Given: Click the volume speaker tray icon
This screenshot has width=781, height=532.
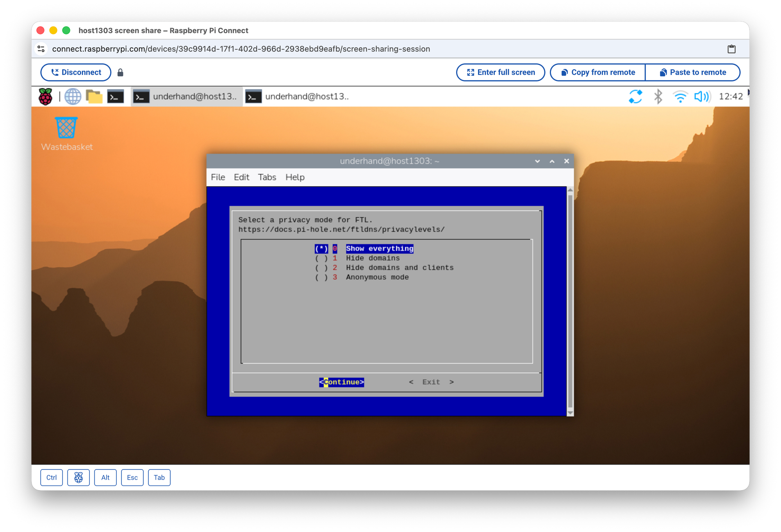Looking at the screenshot, I should click(702, 96).
